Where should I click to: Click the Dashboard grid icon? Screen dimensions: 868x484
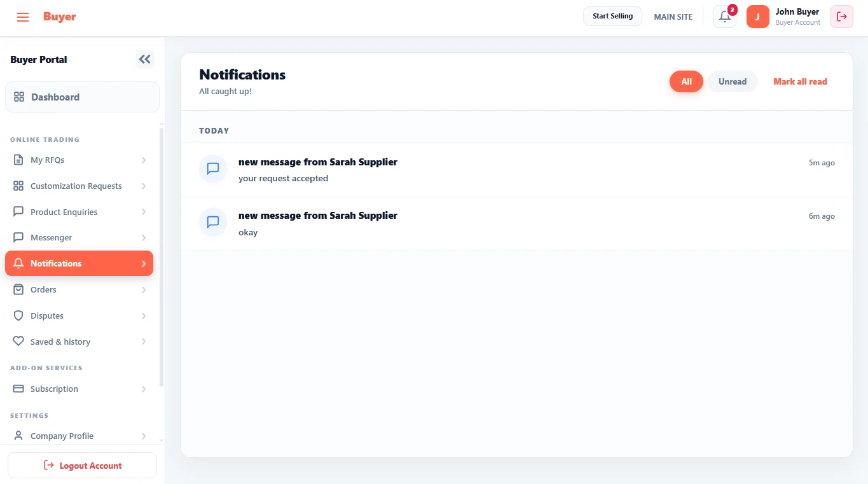(19, 97)
